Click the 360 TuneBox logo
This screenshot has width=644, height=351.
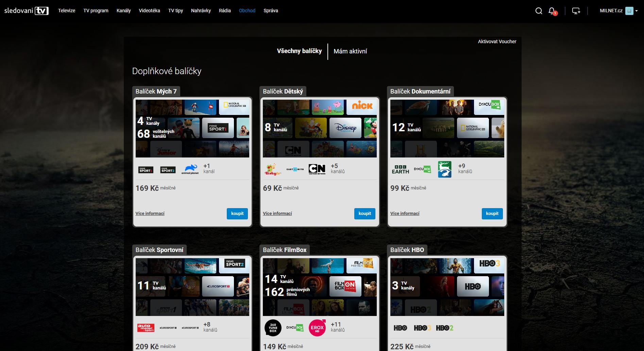(x=273, y=328)
